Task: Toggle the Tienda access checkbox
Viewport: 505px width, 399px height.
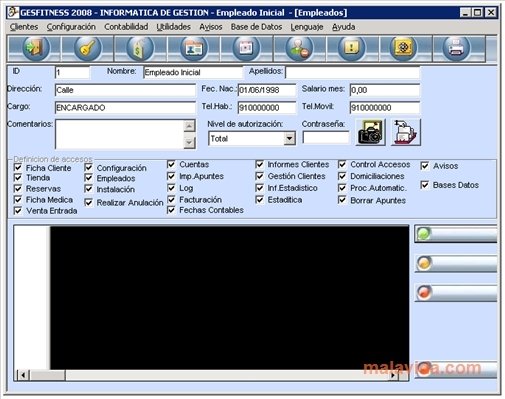Action: point(18,178)
